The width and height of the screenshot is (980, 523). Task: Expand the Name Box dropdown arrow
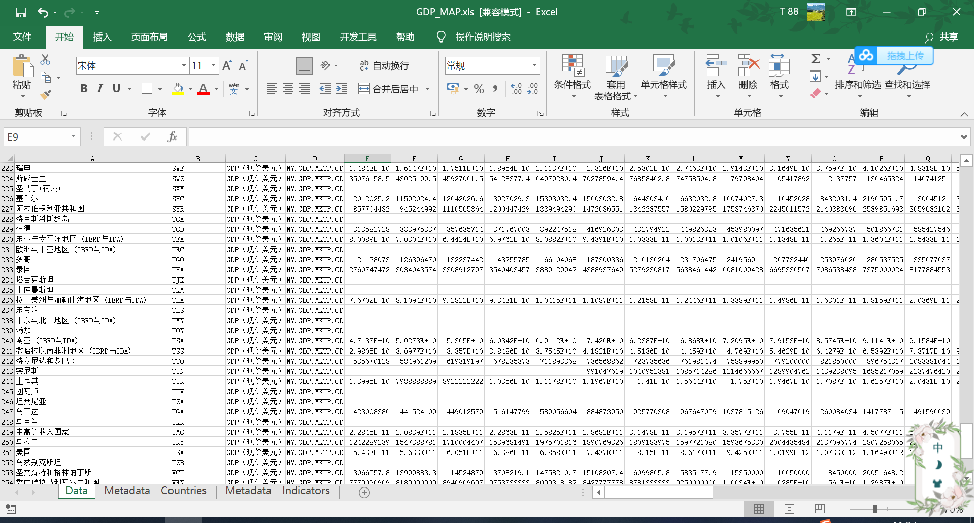[73, 136]
